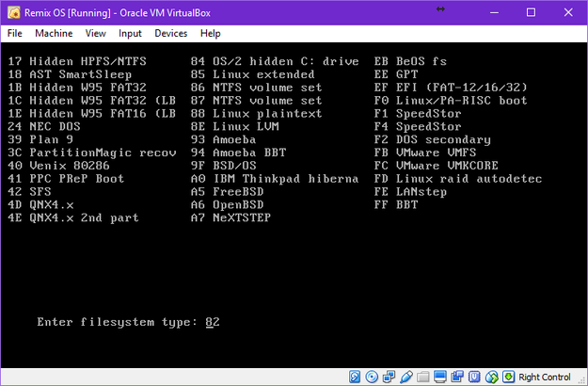Viewport: 588px width, 386px height.
Task: Click the filesystem type input value 82
Action: [x=213, y=322]
